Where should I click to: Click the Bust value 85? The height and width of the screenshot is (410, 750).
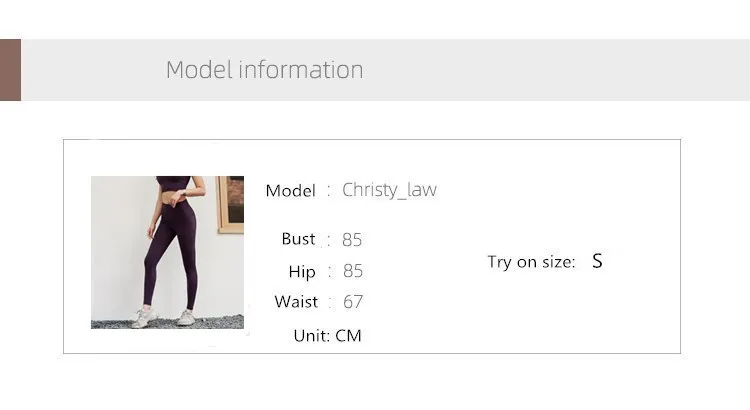point(352,240)
